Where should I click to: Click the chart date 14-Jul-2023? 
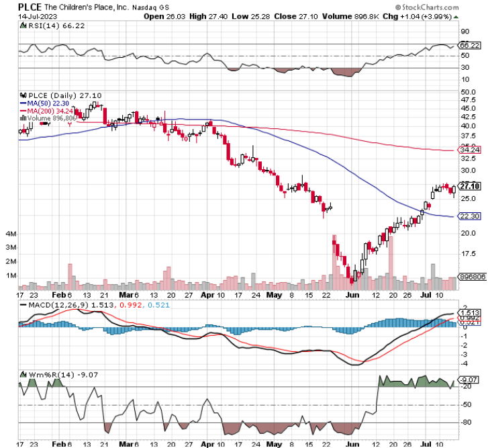click(38, 17)
